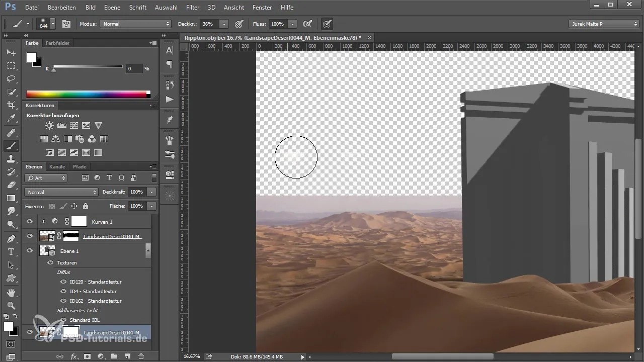Select the Gradient tool
Viewport: 644px width, 362px height.
(11, 198)
